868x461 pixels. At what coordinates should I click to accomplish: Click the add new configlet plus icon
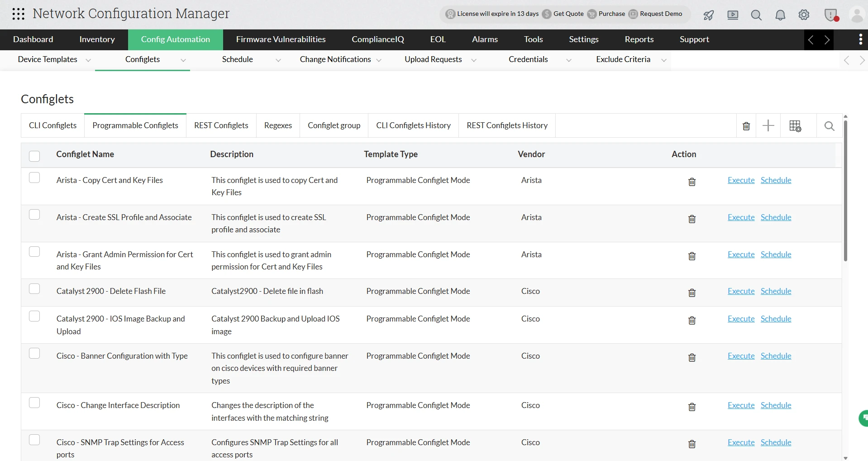pyautogui.click(x=769, y=125)
